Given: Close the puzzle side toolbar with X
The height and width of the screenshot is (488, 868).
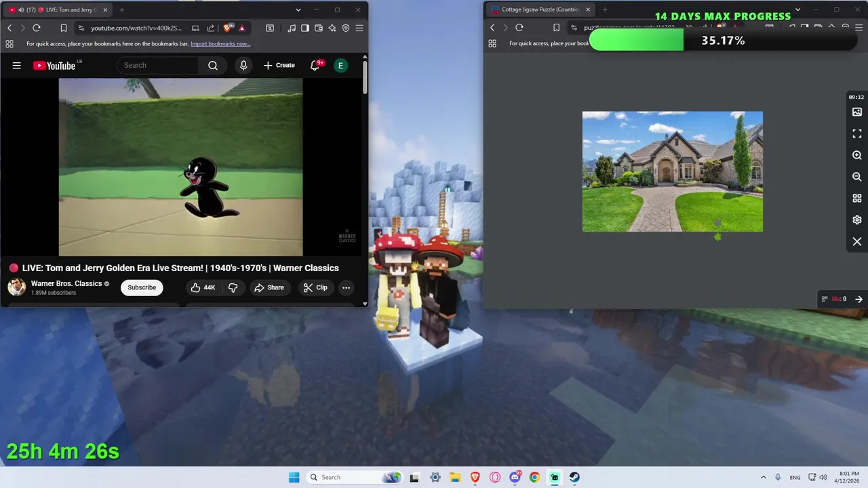Looking at the screenshot, I should pos(857,242).
